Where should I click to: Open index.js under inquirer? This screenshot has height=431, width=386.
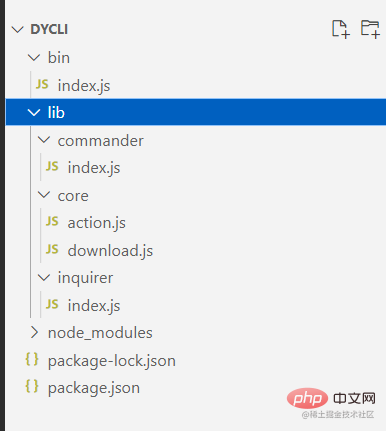94,306
